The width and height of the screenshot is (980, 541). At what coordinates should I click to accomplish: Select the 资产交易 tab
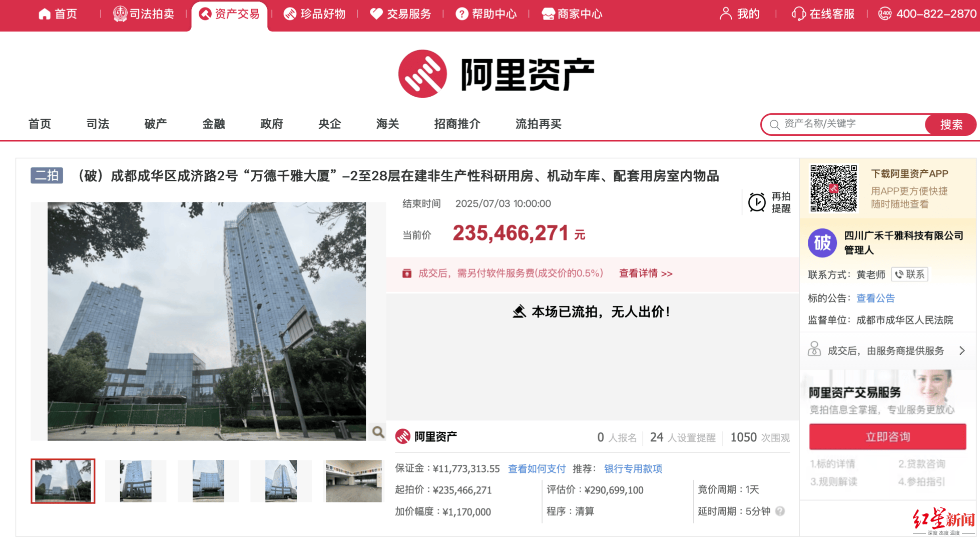(229, 14)
